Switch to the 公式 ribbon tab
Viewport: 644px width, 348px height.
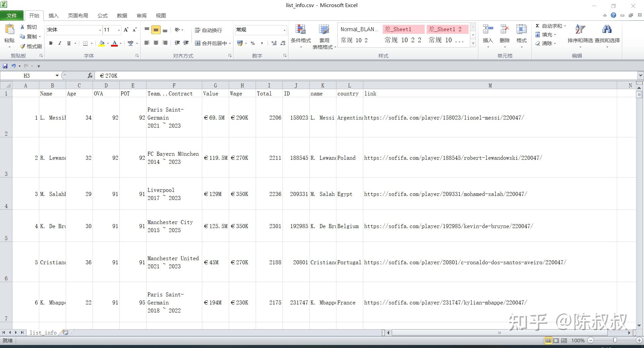(x=102, y=16)
